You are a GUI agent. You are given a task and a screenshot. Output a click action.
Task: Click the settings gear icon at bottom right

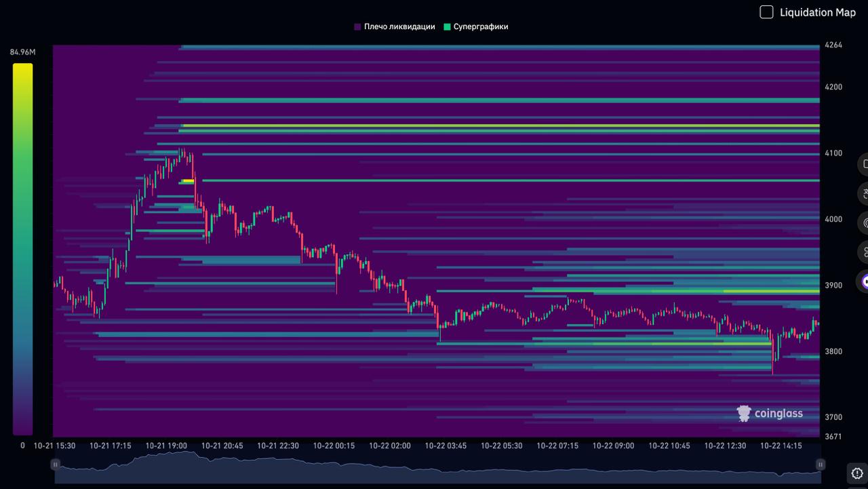(x=856, y=473)
